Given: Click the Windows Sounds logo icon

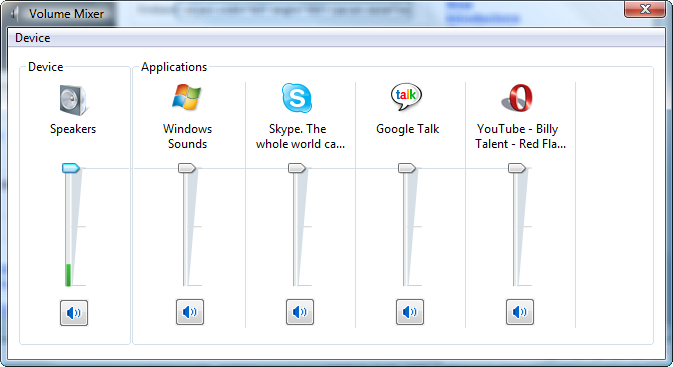Looking at the screenshot, I should click(x=187, y=97).
